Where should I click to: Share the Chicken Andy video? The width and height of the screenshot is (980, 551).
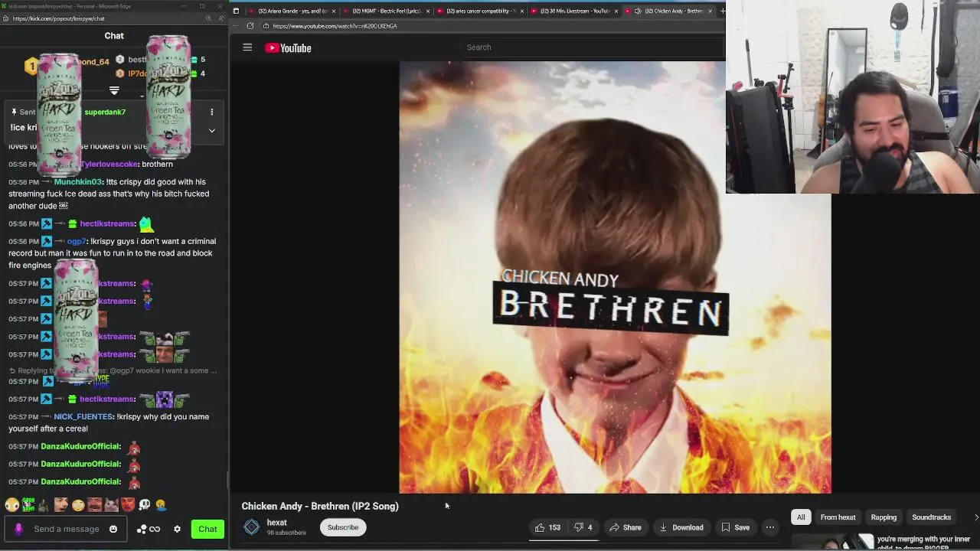coord(625,527)
